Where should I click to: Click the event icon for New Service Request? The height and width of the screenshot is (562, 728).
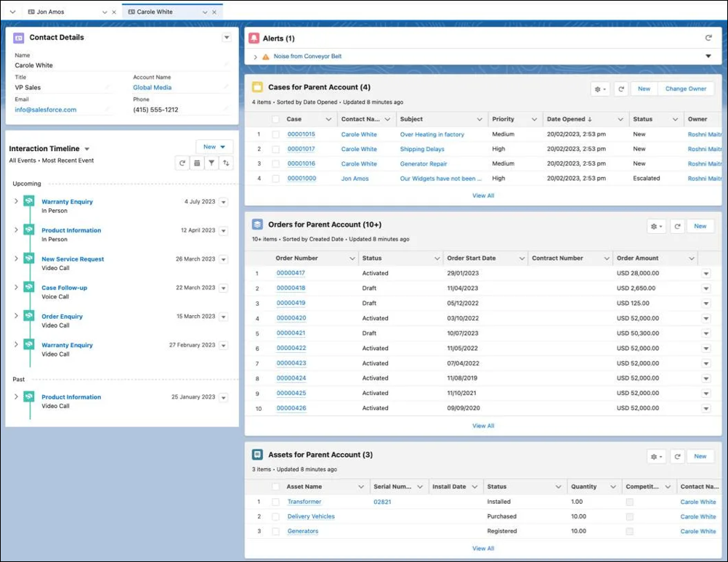click(29, 258)
